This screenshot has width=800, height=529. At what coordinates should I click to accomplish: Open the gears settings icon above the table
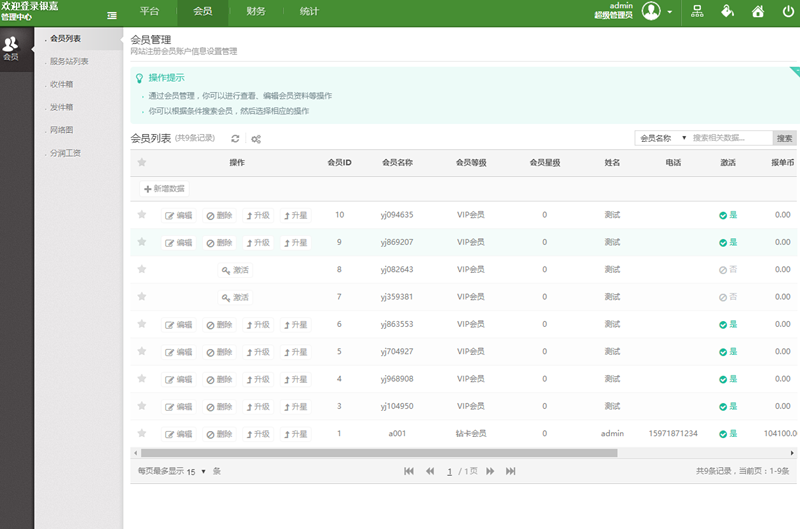[x=256, y=139]
